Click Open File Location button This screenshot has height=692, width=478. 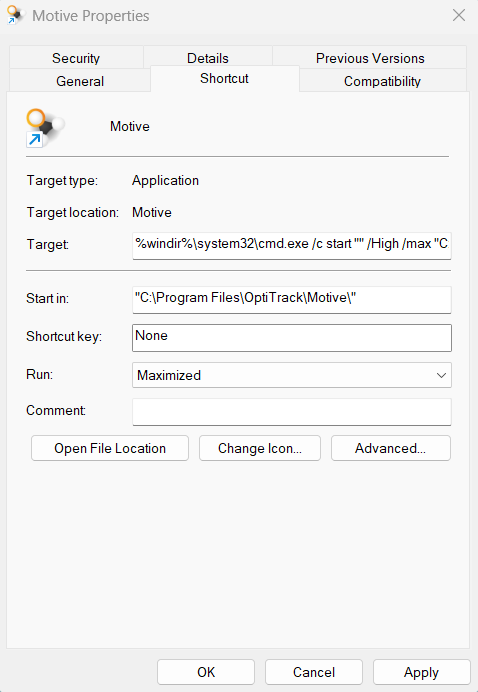point(110,448)
